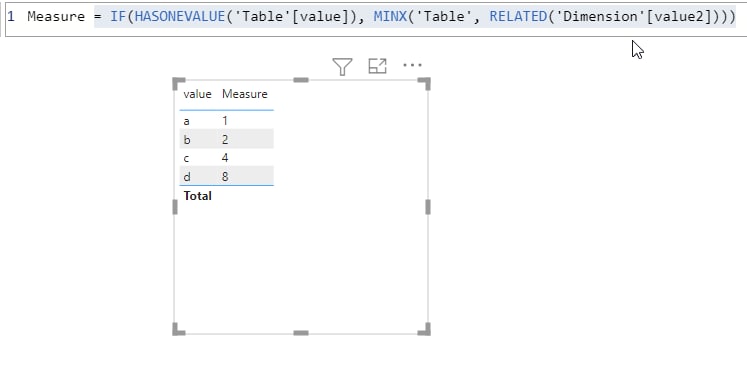Image resolution: width=747 pixels, height=386 pixels.
Task: Open the More options ellipsis menu
Action: click(x=412, y=65)
